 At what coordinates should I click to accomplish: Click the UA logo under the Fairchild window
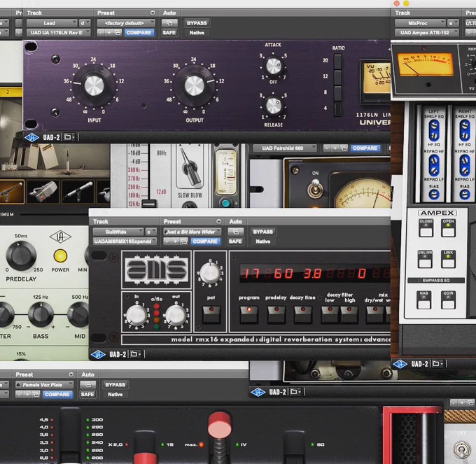click(x=258, y=392)
